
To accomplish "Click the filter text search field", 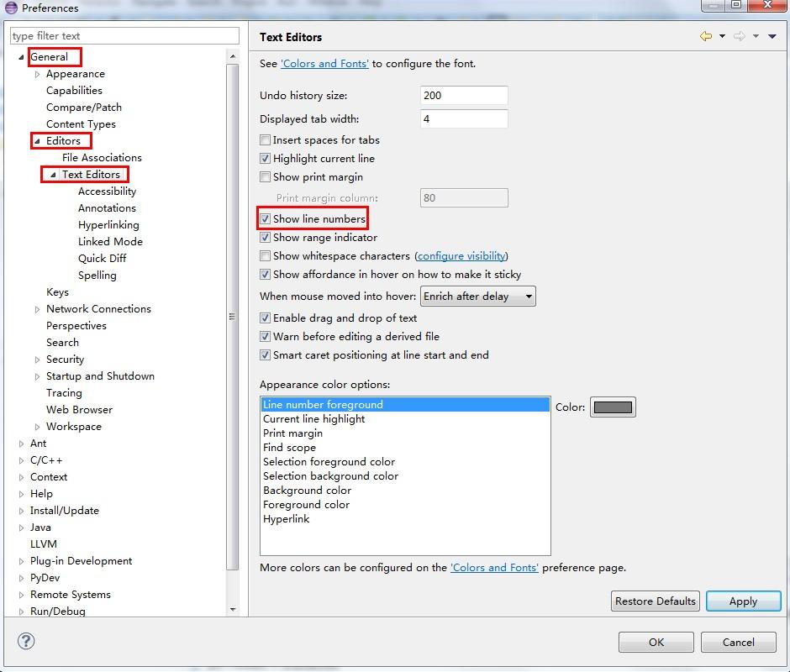I will [124, 36].
